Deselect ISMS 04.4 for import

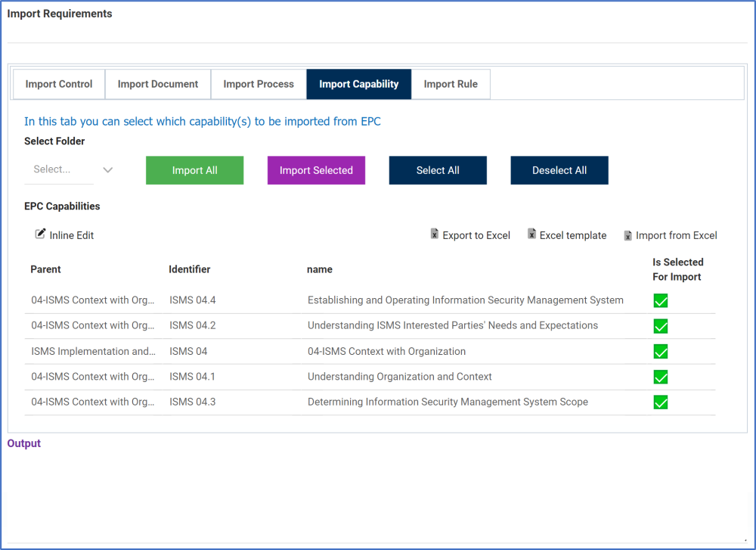pyautogui.click(x=660, y=300)
